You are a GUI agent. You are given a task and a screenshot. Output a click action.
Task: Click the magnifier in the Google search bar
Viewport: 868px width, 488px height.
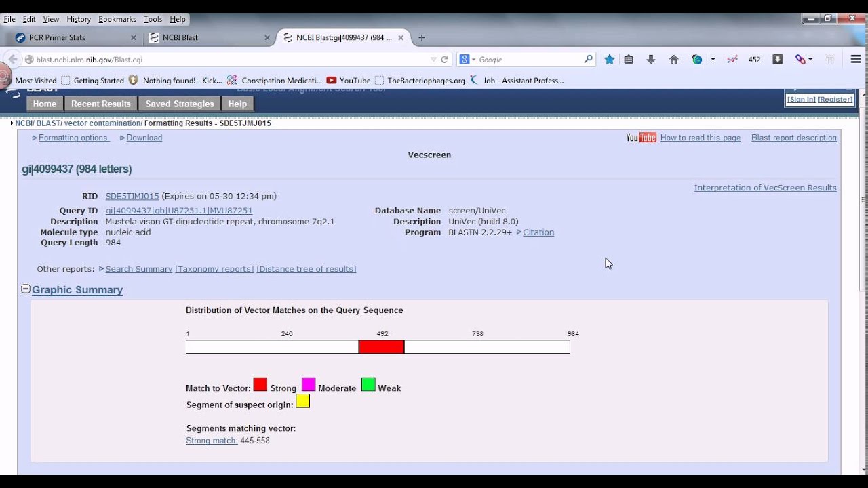(589, 59)
